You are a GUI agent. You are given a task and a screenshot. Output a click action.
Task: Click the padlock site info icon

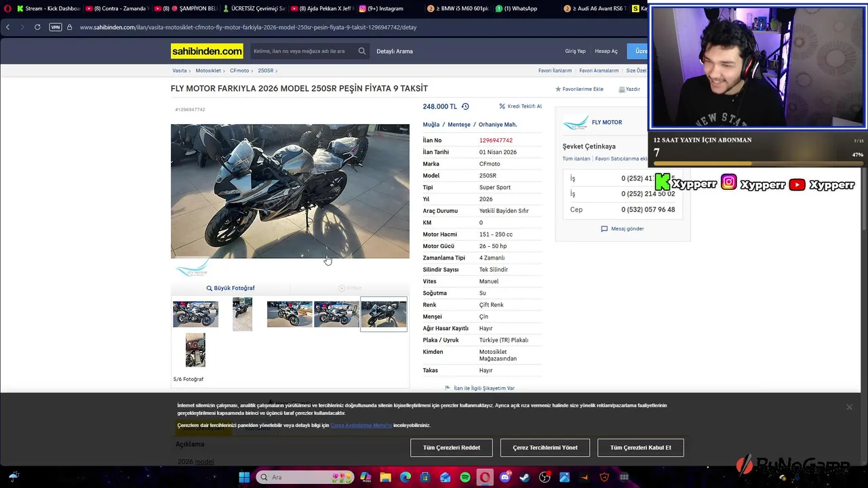[x=69, y=27]
